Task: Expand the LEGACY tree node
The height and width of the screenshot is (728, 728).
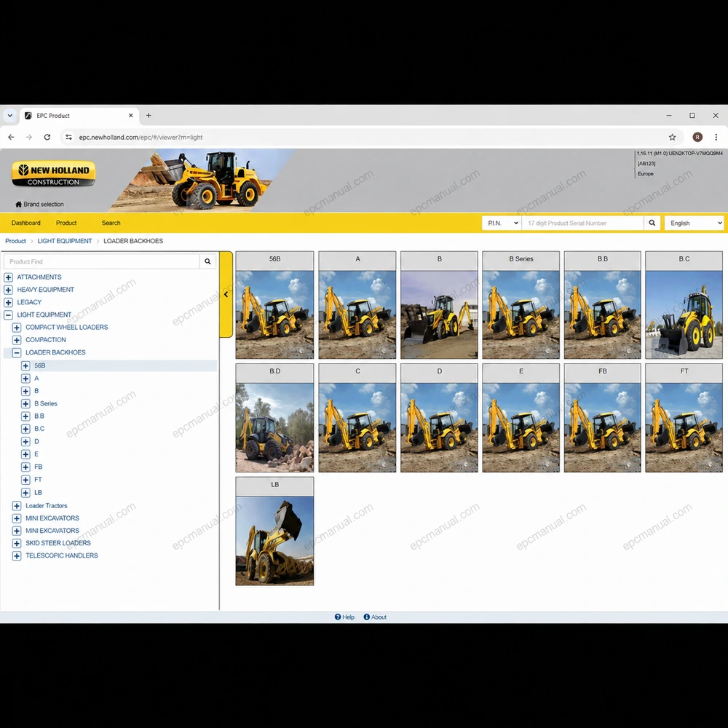Action: click(x=8, y=302)
